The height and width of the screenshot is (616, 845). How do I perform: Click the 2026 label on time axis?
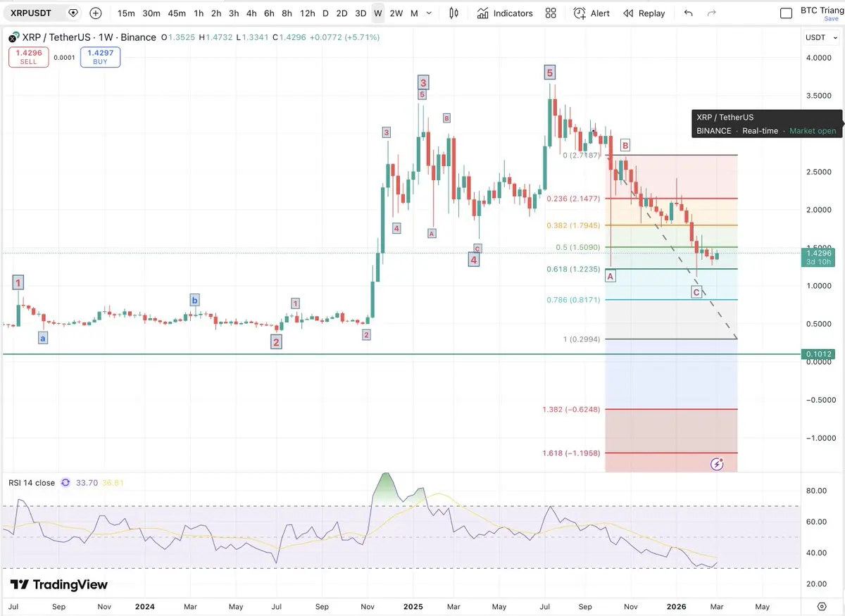point(677,606)
